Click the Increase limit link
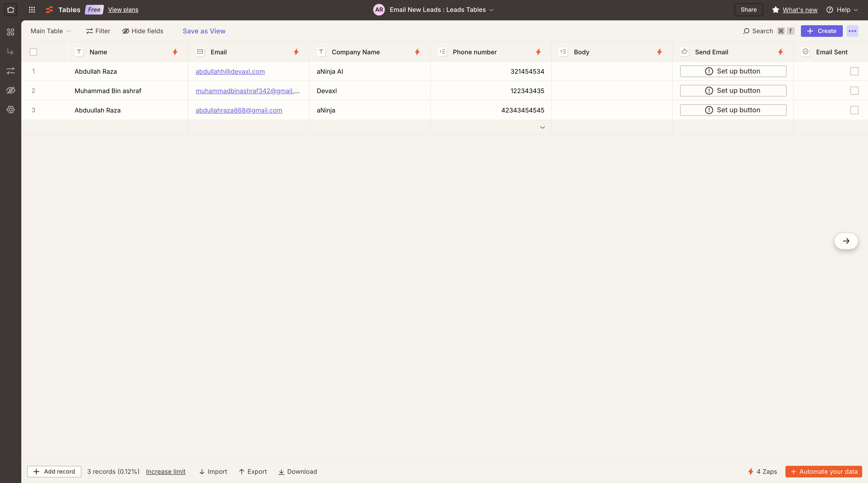The image size is (868, 483). (x=165, y=472)
